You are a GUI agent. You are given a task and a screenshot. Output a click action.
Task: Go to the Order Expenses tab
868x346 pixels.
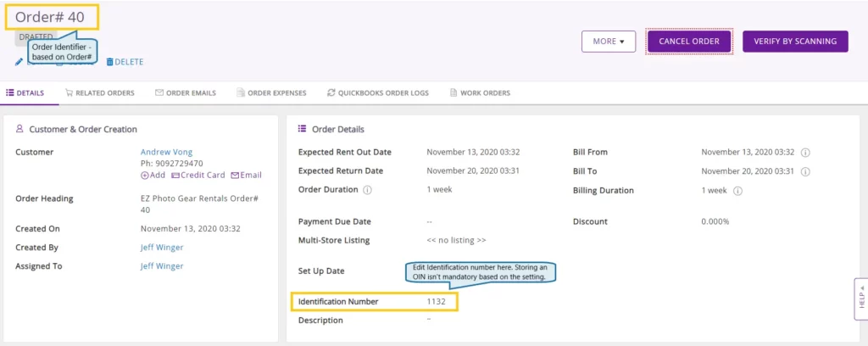[x=270, y=92]
